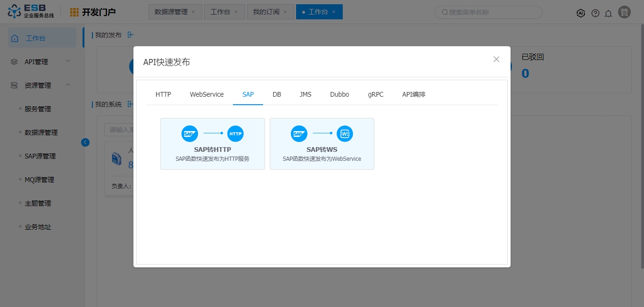
Task: Choose the SAP转WS publish card
Action: click(x=322, y=144)
